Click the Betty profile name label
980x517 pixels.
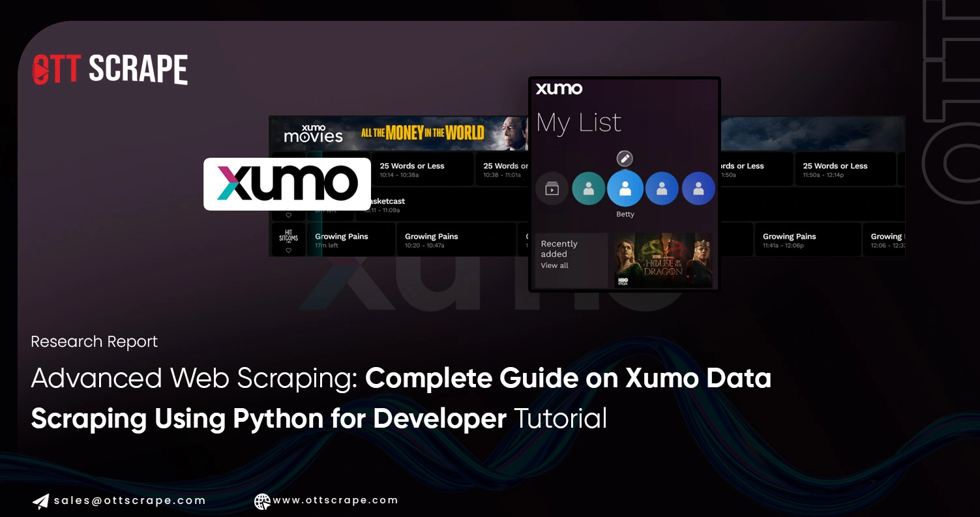(625, 214)
